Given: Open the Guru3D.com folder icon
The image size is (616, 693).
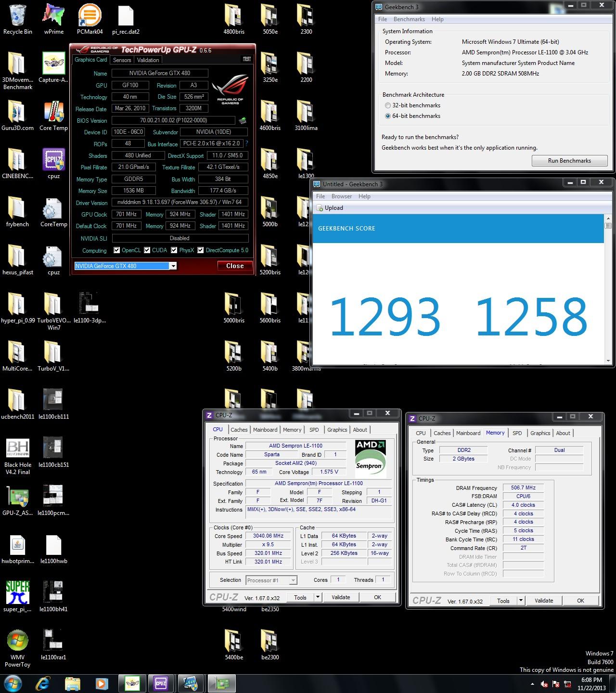Looking at the screenshot, I should pos(17,112).
